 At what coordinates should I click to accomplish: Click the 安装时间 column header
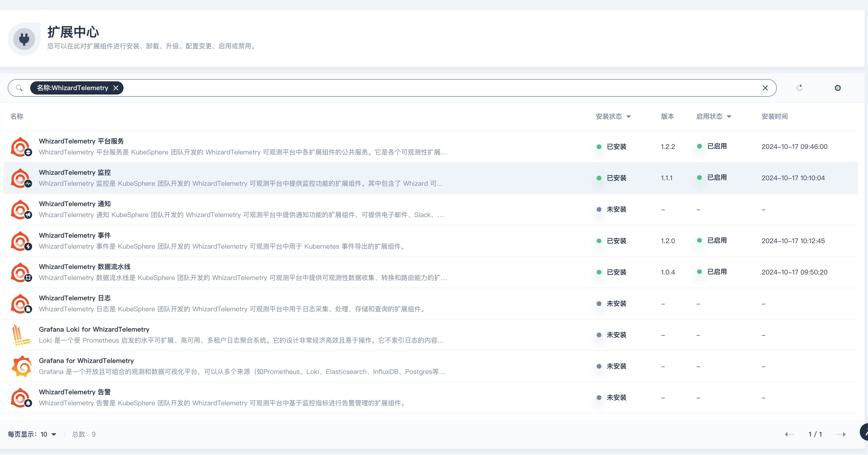click(775, 116)
